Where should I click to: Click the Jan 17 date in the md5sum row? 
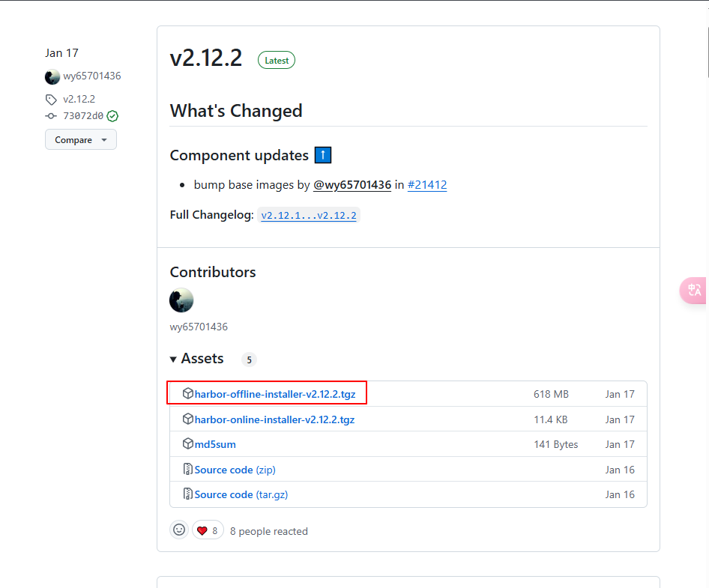point(620,445)
